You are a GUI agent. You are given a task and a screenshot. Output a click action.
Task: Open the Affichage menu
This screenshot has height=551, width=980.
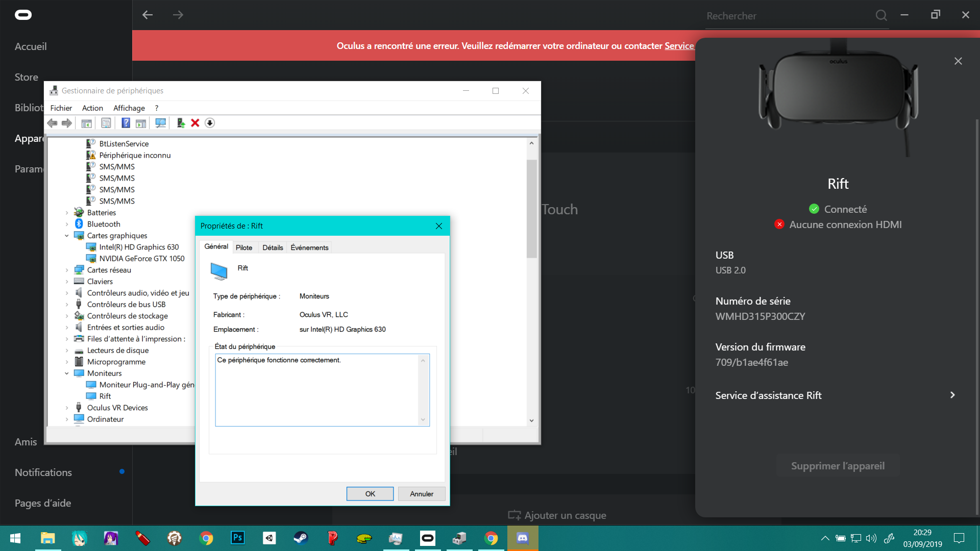click(x=129, y=108)
